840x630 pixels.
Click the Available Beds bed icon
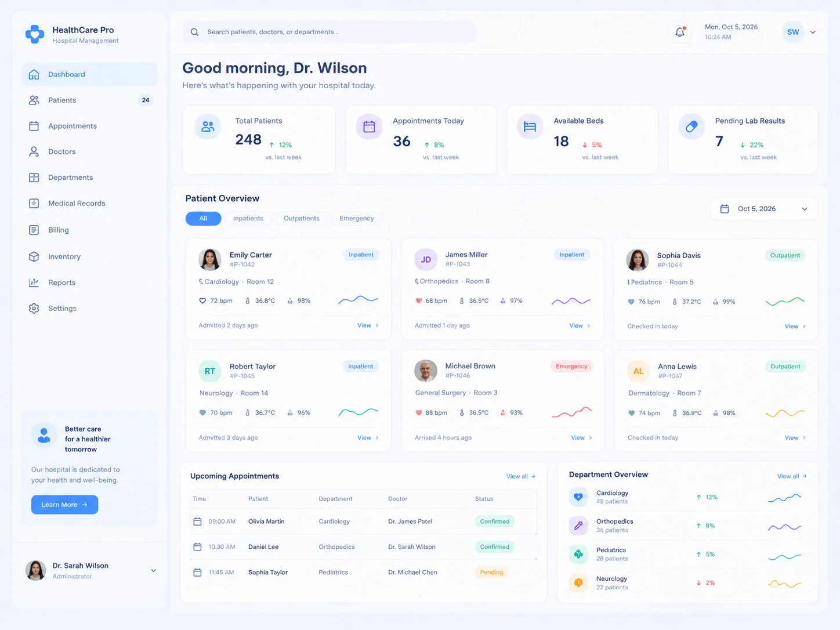(530, 126)
